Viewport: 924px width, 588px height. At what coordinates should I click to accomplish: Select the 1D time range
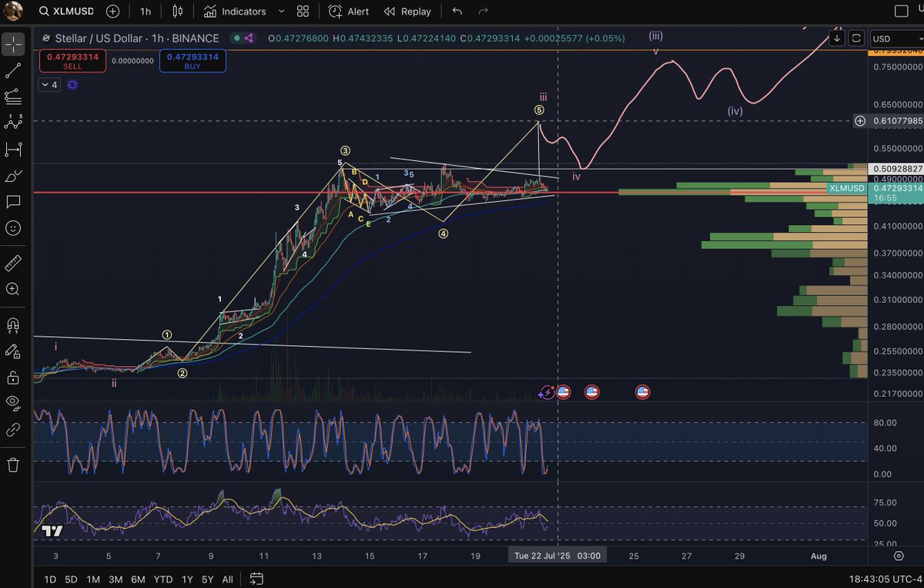pyautogui.click(x=50, y=579)
